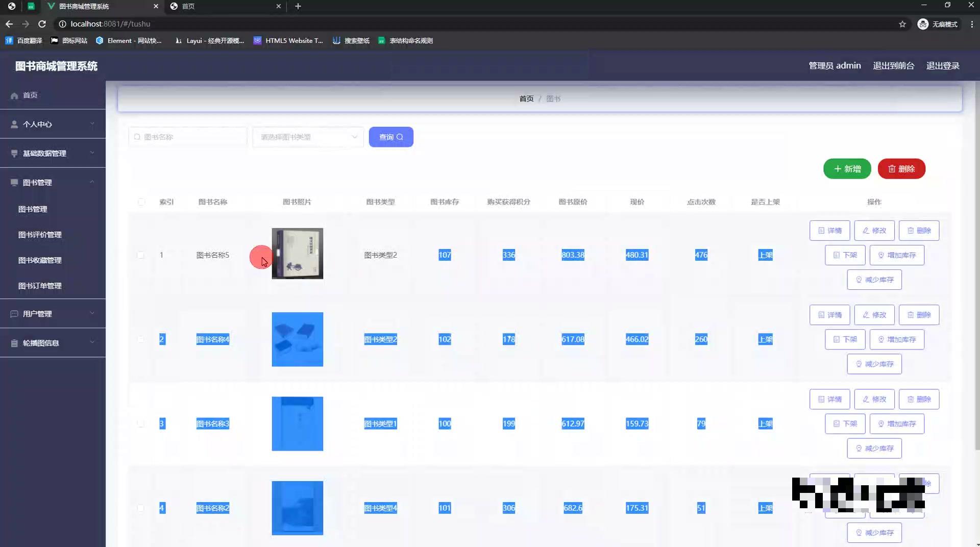The height and width of the screenshot is (547, 980).
Task: Click 修改 for 图书名称5
Action: [874, 231]
